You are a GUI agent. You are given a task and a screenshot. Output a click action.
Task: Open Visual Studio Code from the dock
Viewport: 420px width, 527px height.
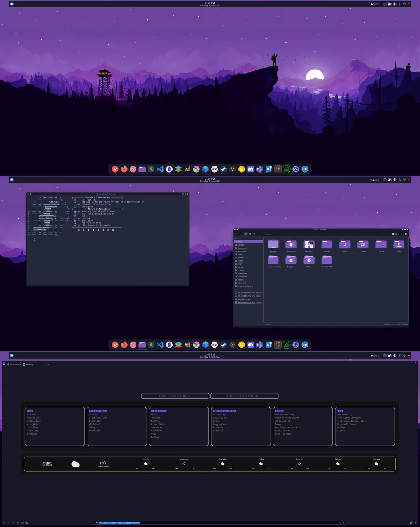(x=159, y=169)
